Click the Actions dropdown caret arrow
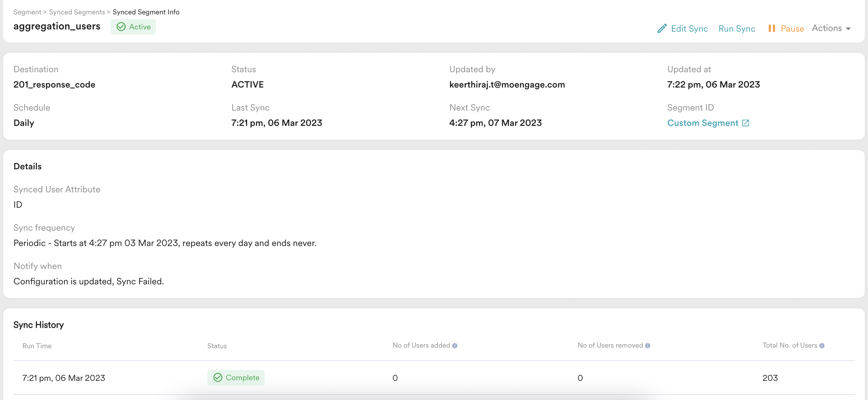The image size is (868, 400). click(x=849, y=29)
